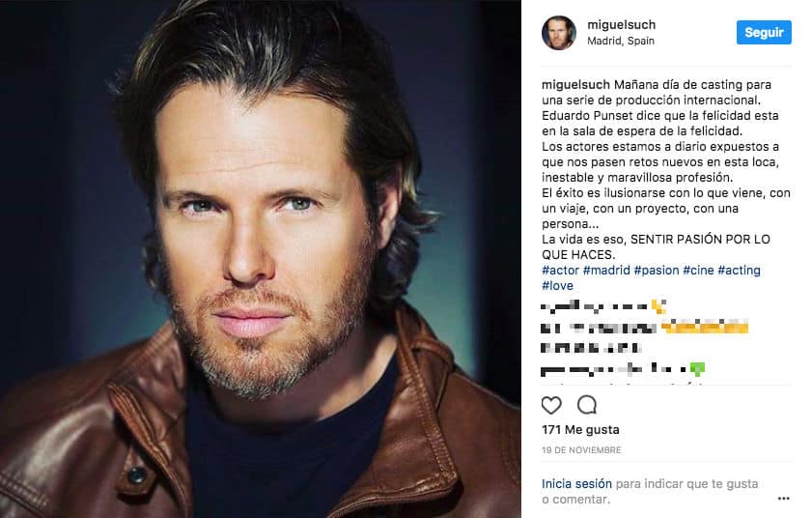Open the #pasion hashtag
The height and width of the screenshot is (518, 812).
click(657, 271)
